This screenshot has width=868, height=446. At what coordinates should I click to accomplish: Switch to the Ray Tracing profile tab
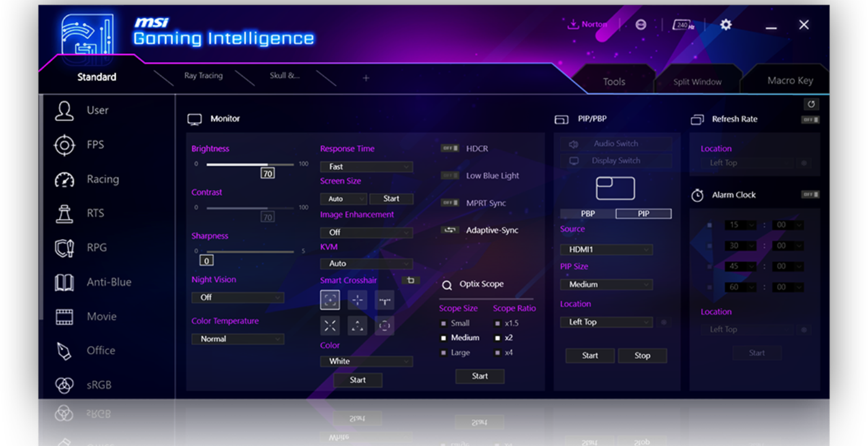(x=203, y=76)
